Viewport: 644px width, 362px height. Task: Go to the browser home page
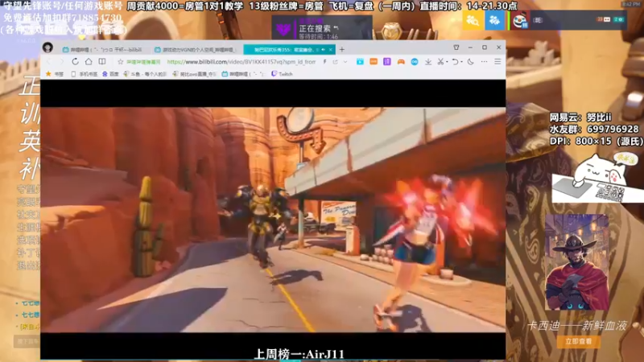(89, 62)
